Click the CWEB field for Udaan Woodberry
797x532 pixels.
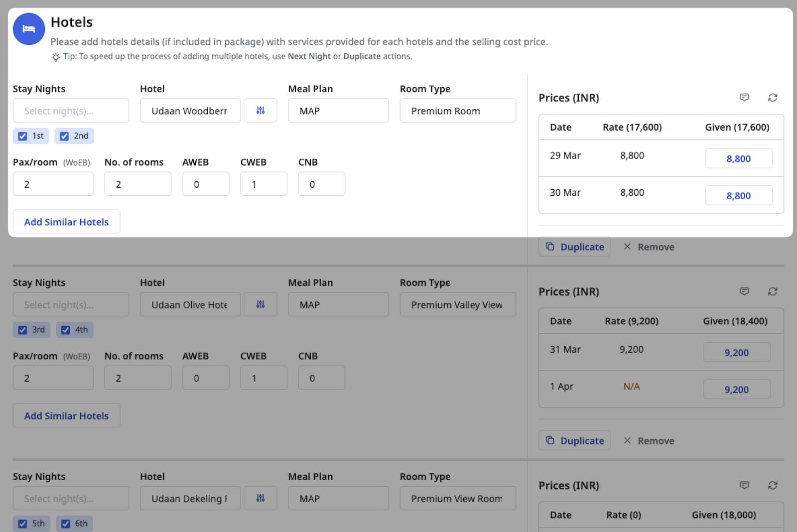(x=264, y=184)
